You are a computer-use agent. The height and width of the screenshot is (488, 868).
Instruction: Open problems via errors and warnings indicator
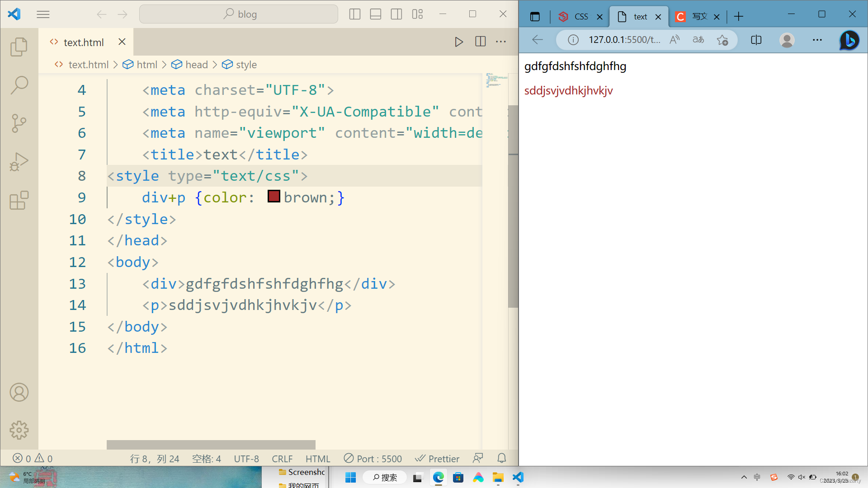(33, 459)
